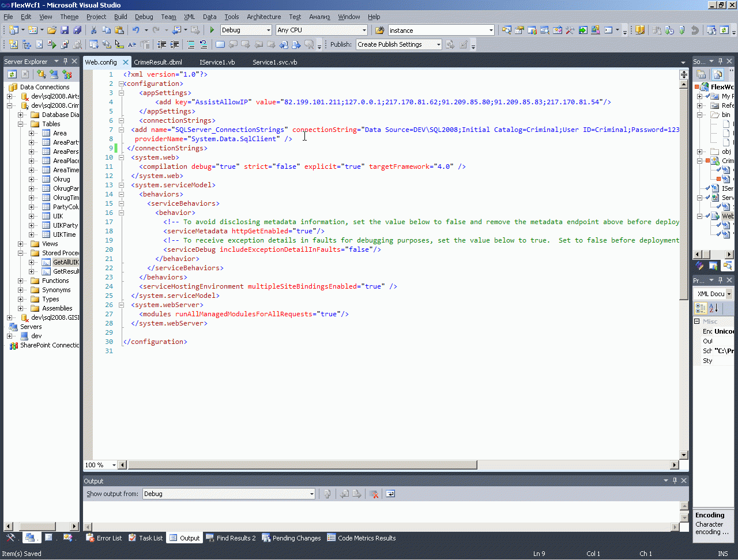Image resolution: width=738 pixels, height=560 pixels.
Task: Toggle a bookmark on the current line
Action: click(x=220, y=44)
